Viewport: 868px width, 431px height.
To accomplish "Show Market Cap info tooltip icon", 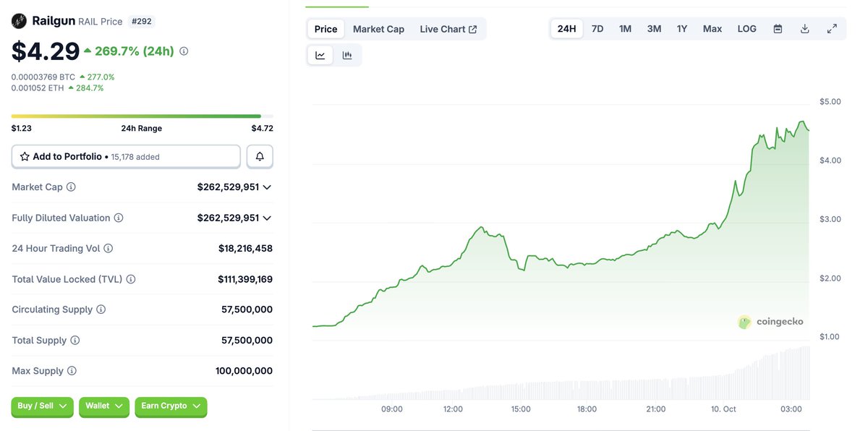I will pyautogui.click(x=71, y=187).
